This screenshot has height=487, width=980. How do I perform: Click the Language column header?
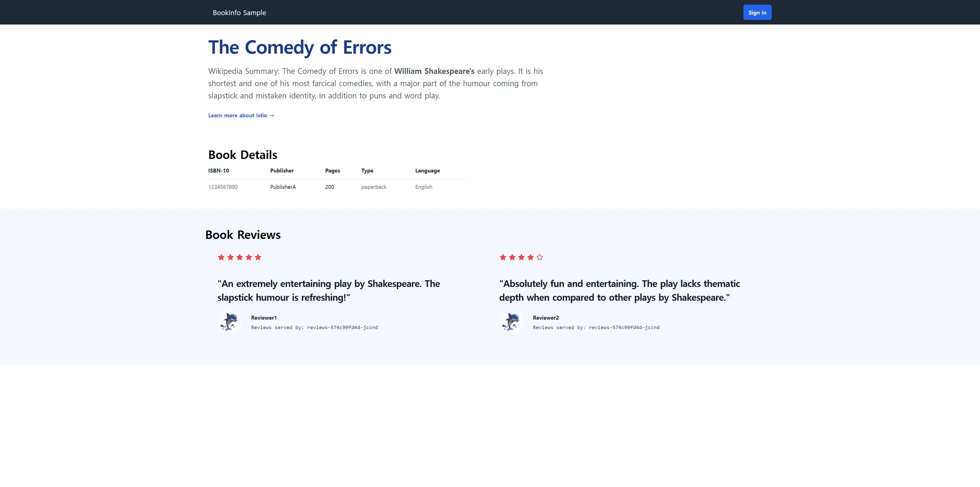[428, 171]
